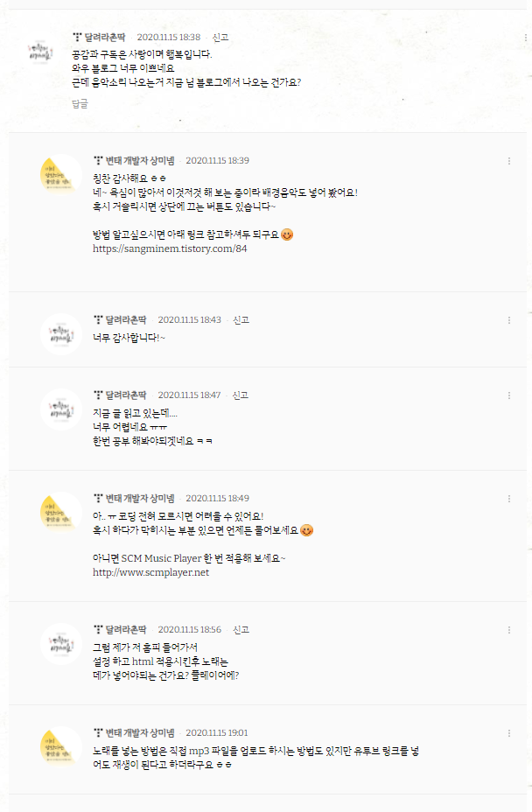532x812 pixels.
Task: Open the www.scmplayer.net link
Action: click(x=150, y=572)
